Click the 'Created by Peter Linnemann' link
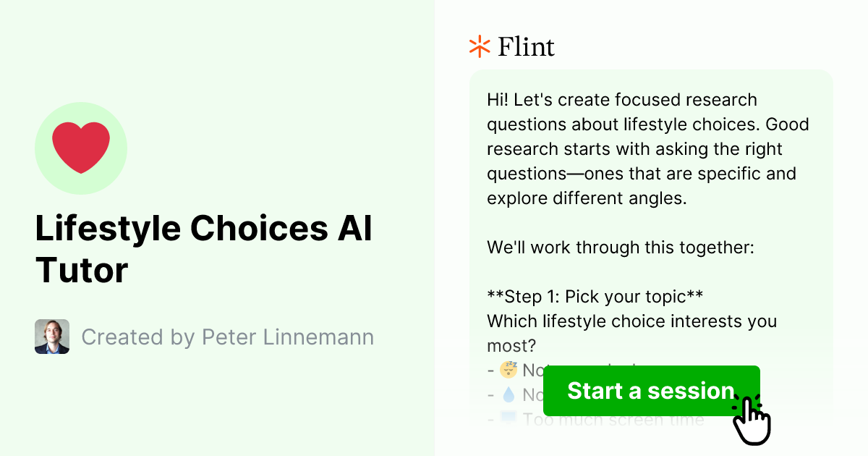The image size is (868, 456). pos(229,337)
